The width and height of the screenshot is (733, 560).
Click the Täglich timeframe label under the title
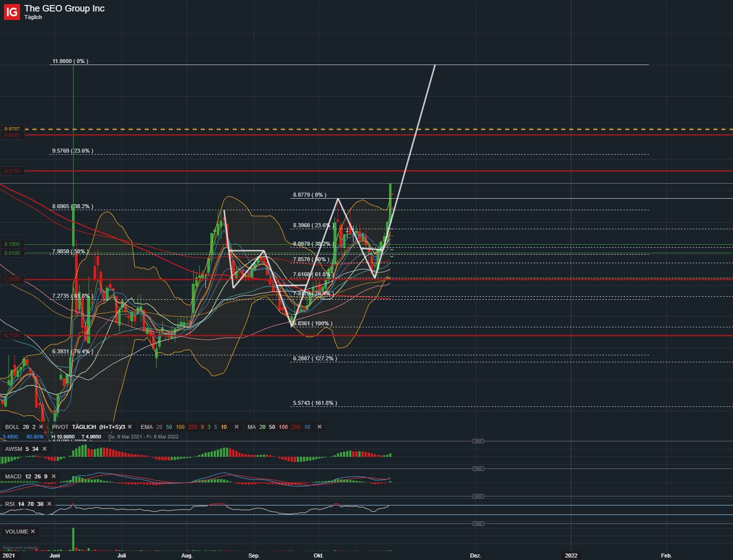[x=33, y=17]
